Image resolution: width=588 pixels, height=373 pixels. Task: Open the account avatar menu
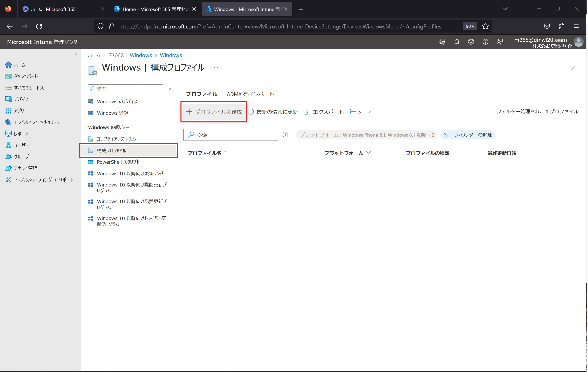[579, 42]
